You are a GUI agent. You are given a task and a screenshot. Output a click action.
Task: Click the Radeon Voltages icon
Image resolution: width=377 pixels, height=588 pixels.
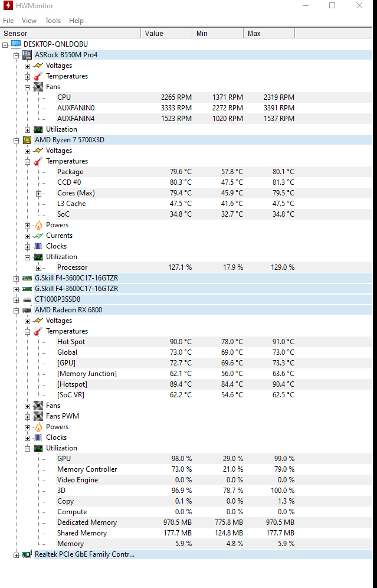click(x=38, y=321)
